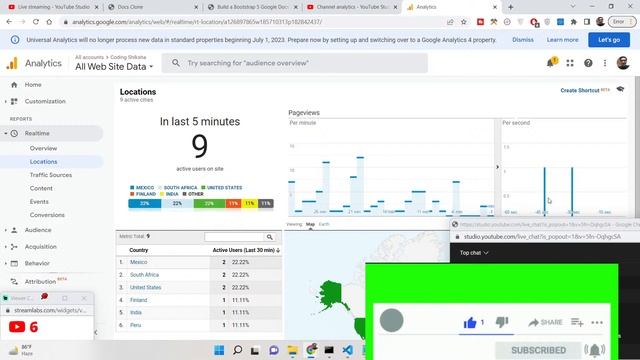This screenshot has width=640, height=360.
Task: Open Windows taskbar search
Action: [x=237, y=350]
